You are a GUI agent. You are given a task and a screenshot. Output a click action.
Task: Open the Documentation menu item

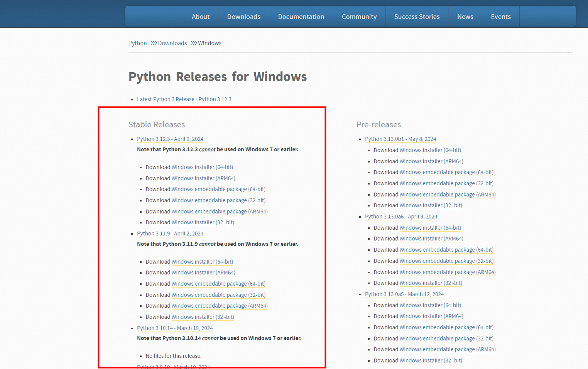coord(301,17)
